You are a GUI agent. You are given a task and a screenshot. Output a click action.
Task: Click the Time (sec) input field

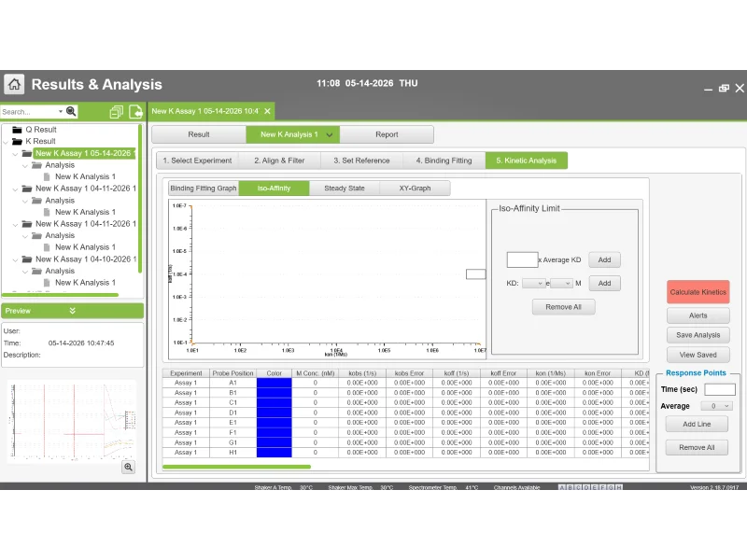(719, 389)
